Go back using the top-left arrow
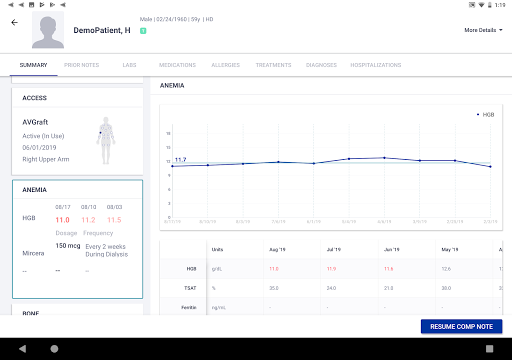Screen dimensions: 512x360 (x=14, y=22)
